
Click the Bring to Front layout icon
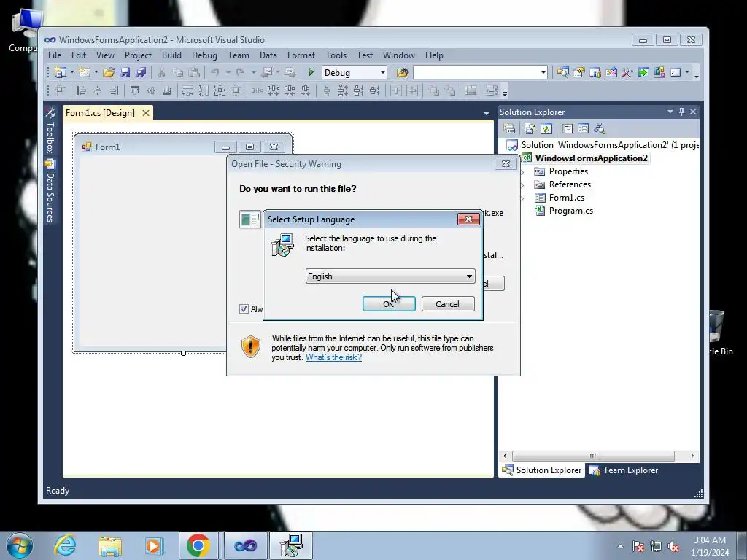tap(433, 90)
